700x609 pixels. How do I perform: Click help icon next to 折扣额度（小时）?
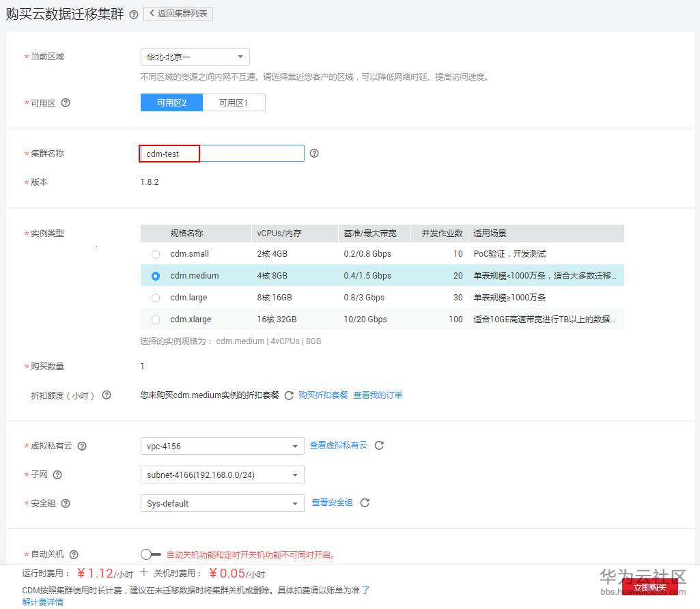[x=107, y=395]
